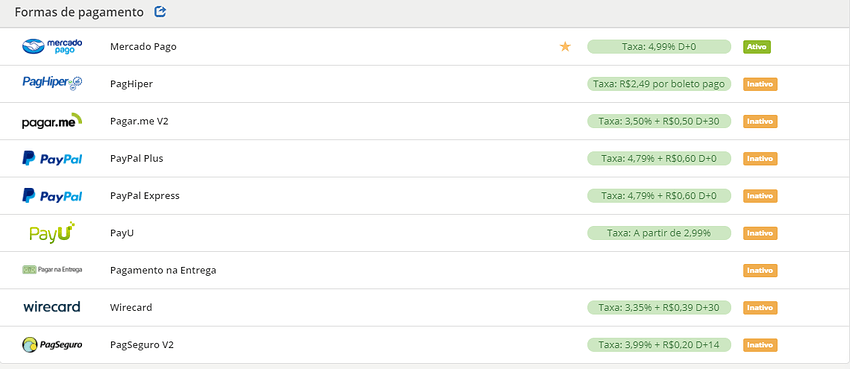Click the PagSeguro logo

[52, 345]
